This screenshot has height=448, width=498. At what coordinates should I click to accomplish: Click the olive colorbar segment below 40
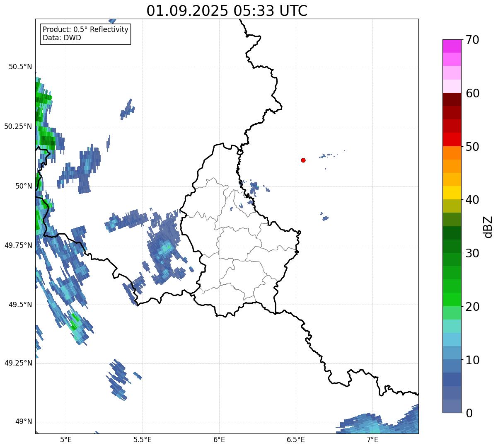coord(452,206)
